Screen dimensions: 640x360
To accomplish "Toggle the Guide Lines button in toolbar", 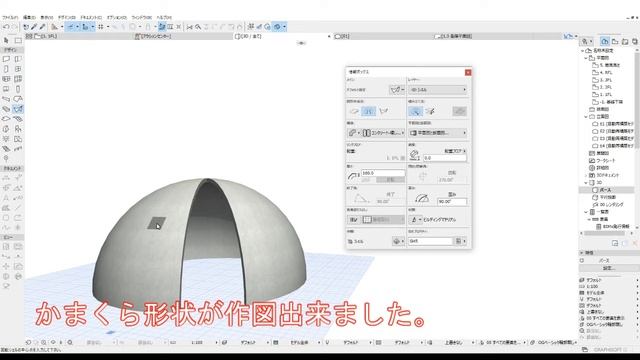I will coord(70,27).
